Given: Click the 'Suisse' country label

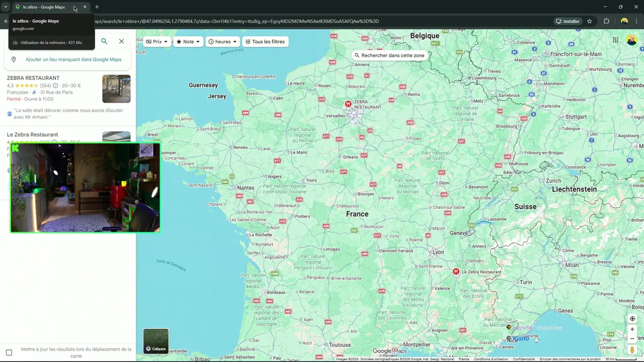Looking at the screenshot, I should click(525, 207).
